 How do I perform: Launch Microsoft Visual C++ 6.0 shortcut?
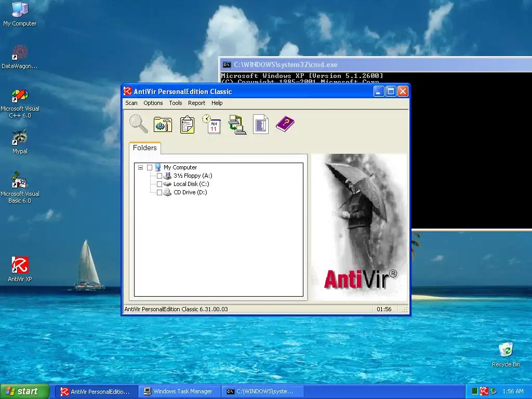20,103
